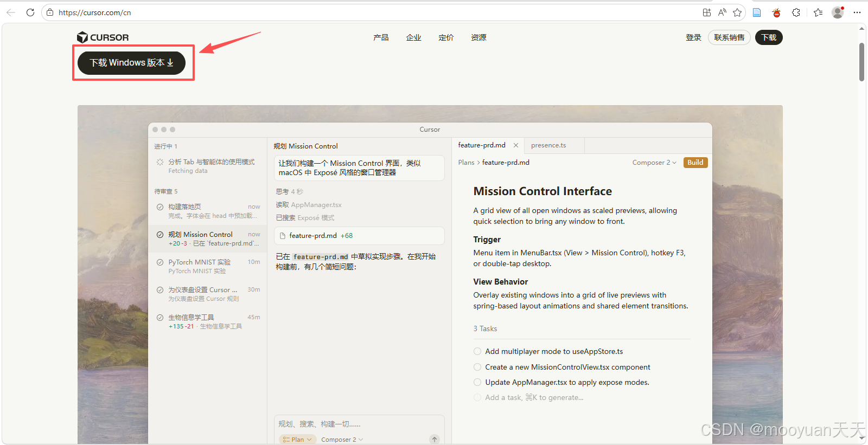Viewport: 868px width, 445px height.
Task: Click the 下载 Windows 版本 download button
Action: pyautogui.click(x=131, y=63)
